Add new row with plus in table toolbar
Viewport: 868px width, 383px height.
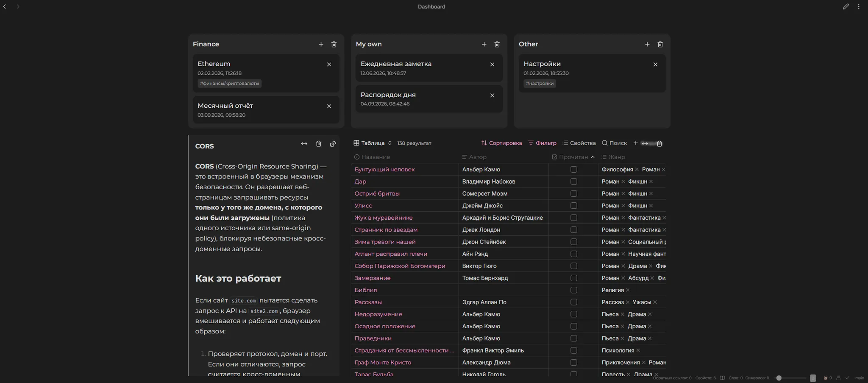pyautogui.click(x=635, y=143)
